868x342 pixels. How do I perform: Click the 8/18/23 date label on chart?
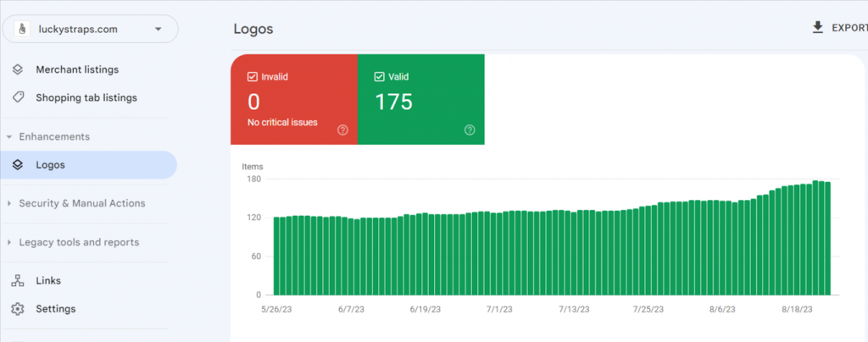(x=798, y=310)
